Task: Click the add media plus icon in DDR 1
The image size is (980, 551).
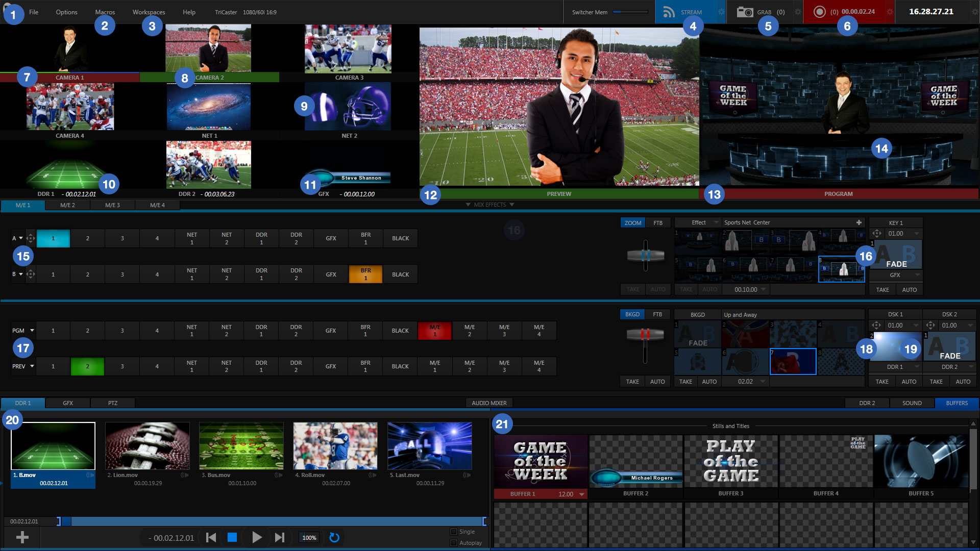Action: pos(22,537)
